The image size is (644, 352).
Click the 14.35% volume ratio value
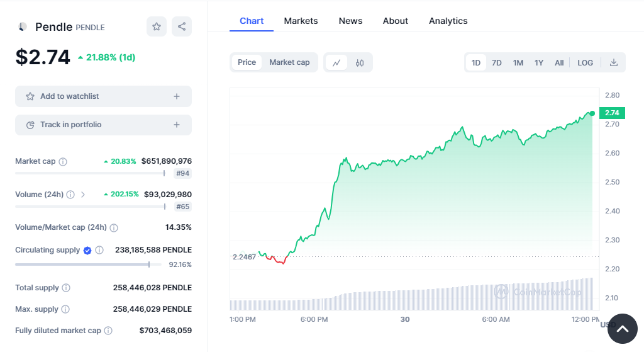coord(178,227)
